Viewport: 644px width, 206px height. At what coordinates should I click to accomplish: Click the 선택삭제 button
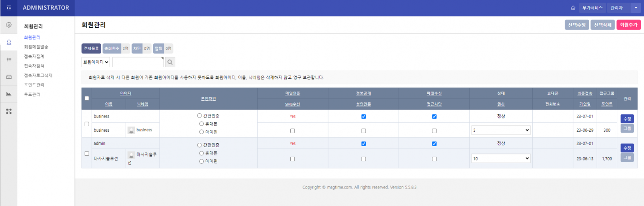[602, 25]
